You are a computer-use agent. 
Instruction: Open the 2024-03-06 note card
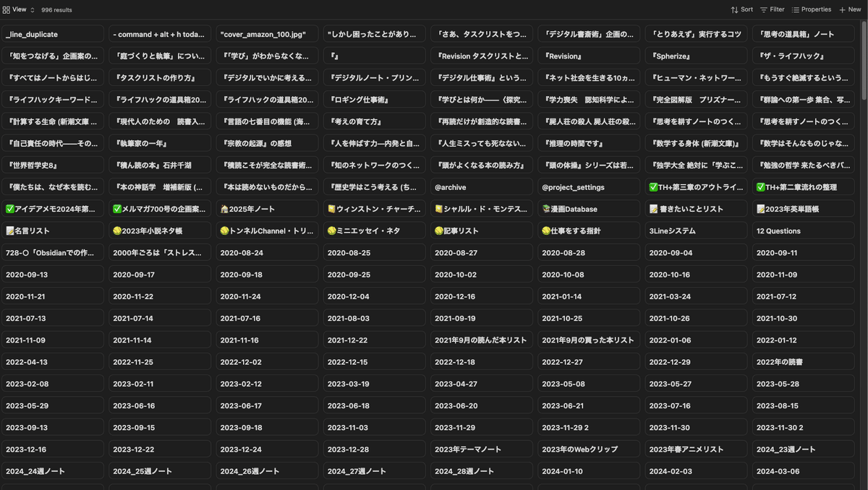pos(803,471)
